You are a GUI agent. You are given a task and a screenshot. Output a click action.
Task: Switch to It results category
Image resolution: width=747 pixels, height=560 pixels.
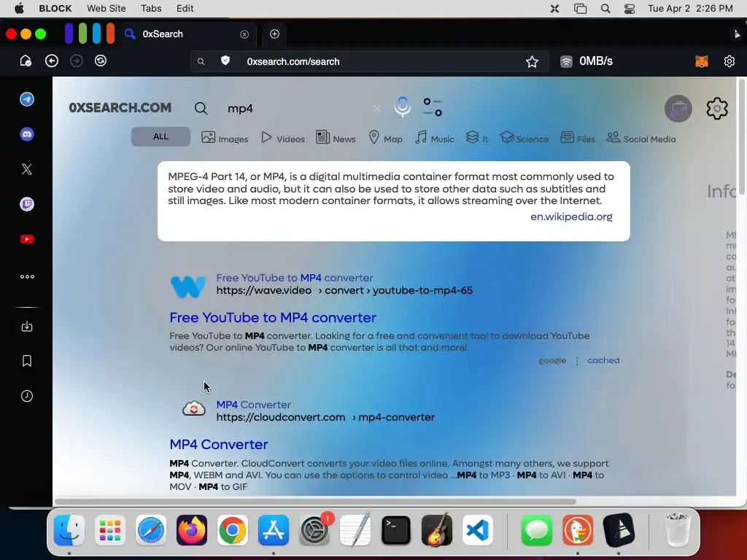point(477,138)
